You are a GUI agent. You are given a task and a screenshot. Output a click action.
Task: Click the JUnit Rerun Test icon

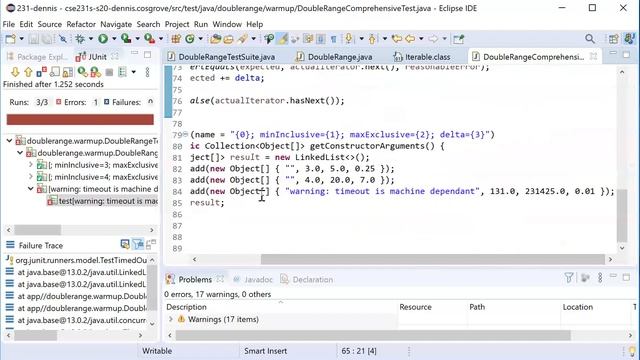pyautogui.click(x=82, y=72)
